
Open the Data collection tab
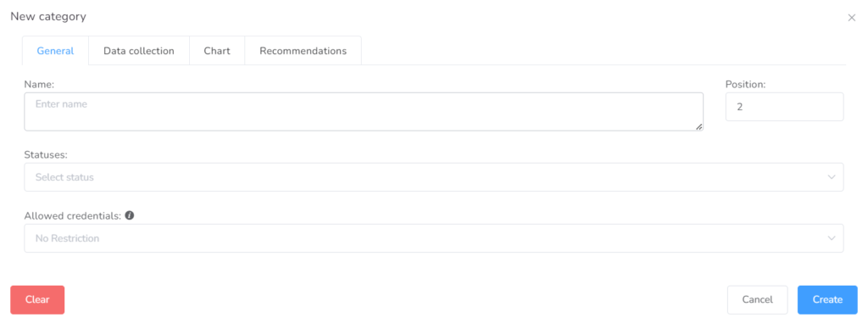(x=139, y=51)
